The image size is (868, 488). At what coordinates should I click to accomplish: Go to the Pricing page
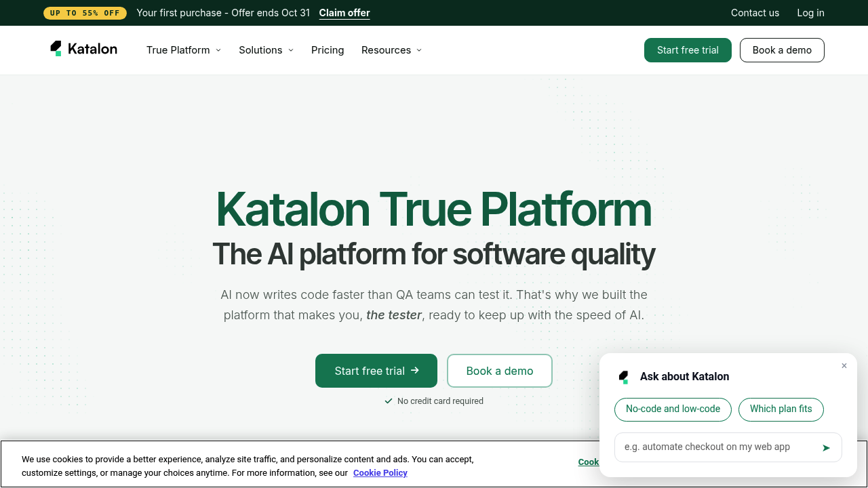coord(328,50)
